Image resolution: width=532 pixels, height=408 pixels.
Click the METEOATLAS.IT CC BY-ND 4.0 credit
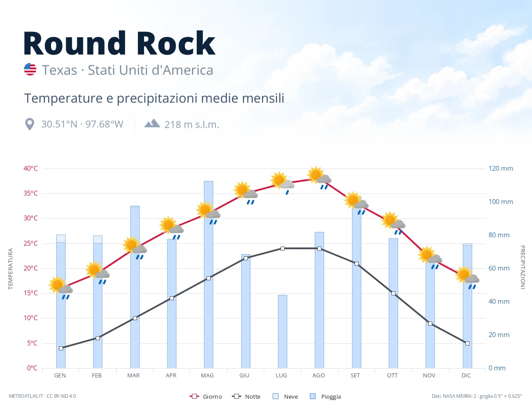[43, 396]
